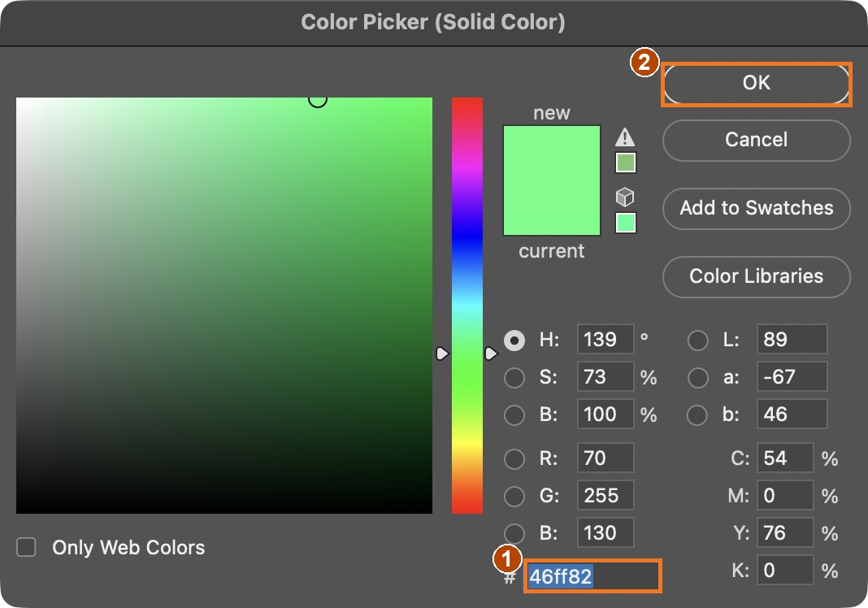Select the web-safe color swatch below cube

[x=626, y=223]
